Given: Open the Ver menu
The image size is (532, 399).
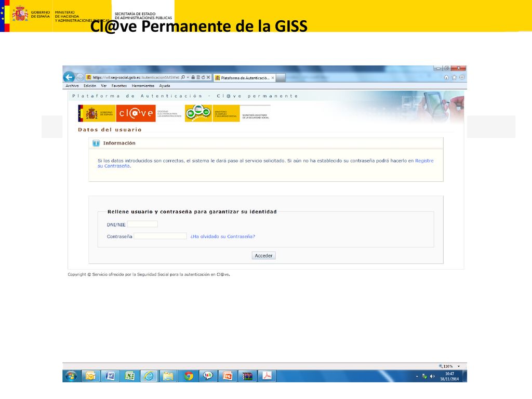Looking at the screenshot, I should 103,86.
